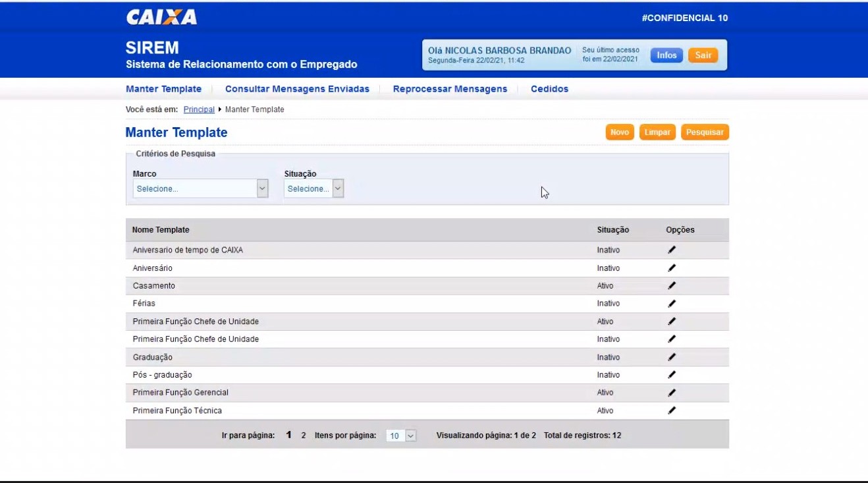Edit the Aniversario de tempo de CAIXA template
868x483 pixels.
point(672,250)
